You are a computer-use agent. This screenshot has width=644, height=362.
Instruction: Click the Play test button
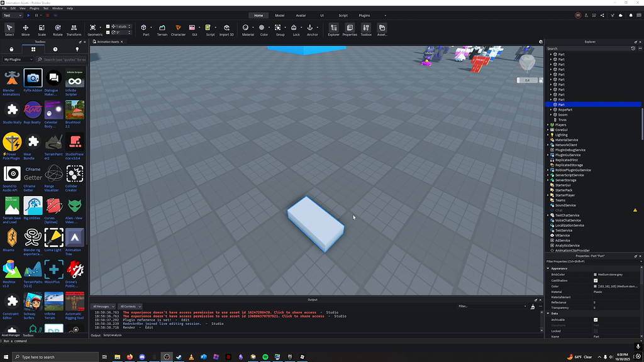(28, 15)
